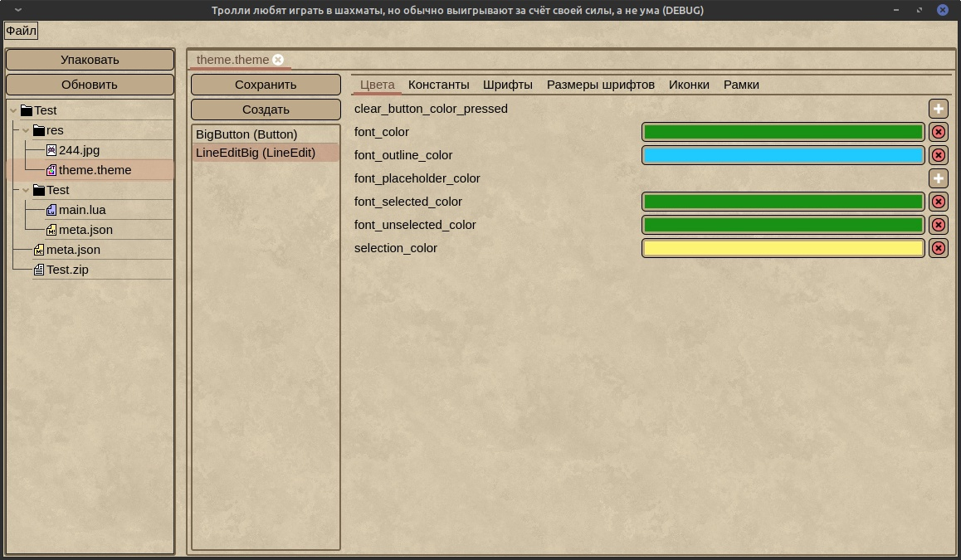Switch to the Иконки tab
The height and width of the screenshot is (560, 961).
point(689,85)
